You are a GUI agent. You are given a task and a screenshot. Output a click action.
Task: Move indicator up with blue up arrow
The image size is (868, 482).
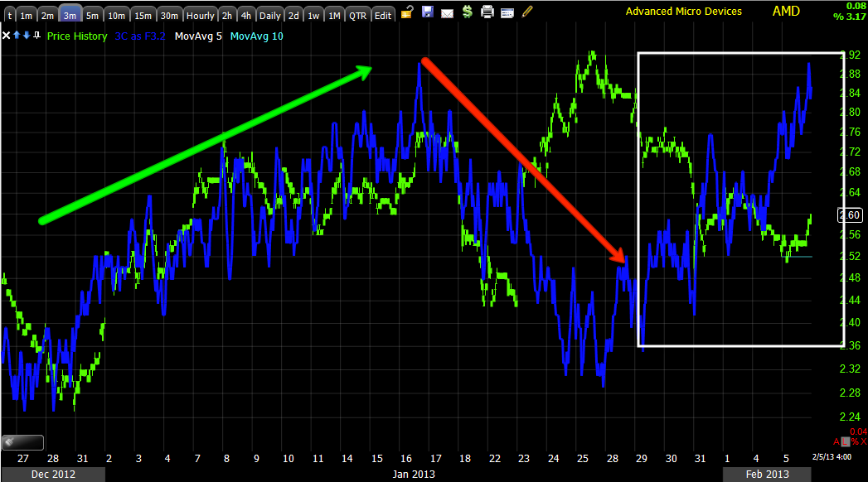click(x=17, y=36)
